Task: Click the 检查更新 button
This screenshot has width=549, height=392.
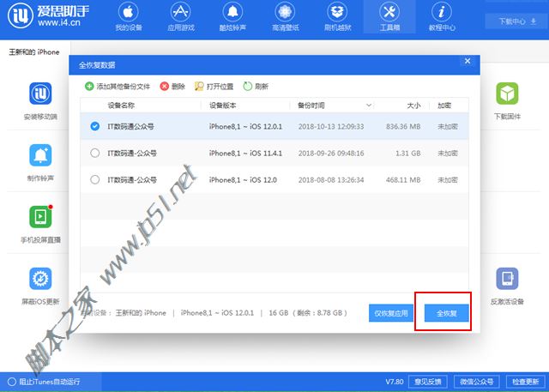Action: point(525,382)
